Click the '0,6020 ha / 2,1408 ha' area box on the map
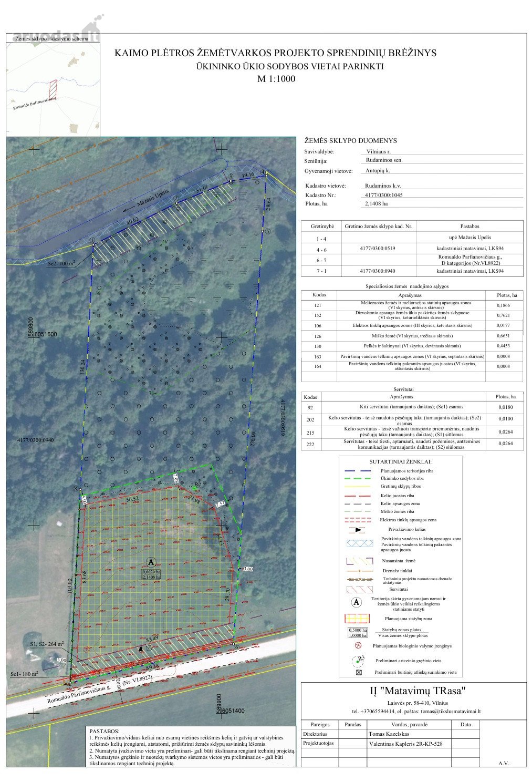 click(x=152, y=574)
